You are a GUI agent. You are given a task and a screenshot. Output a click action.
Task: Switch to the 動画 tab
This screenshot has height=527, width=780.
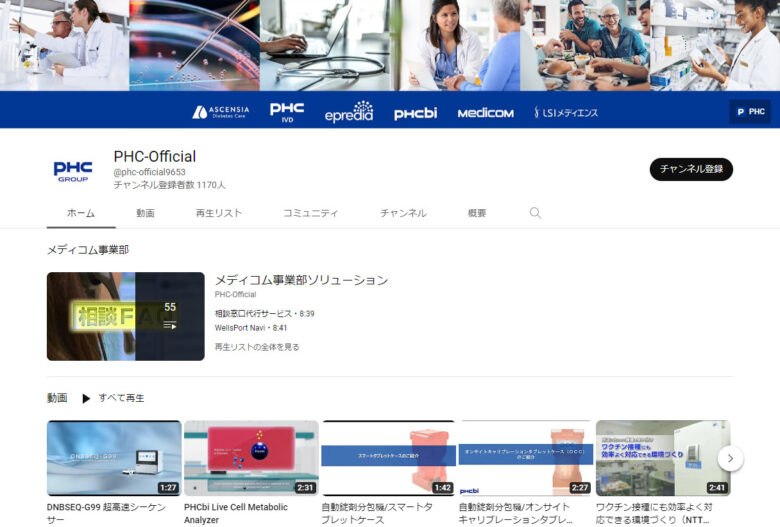click(145, 213)
